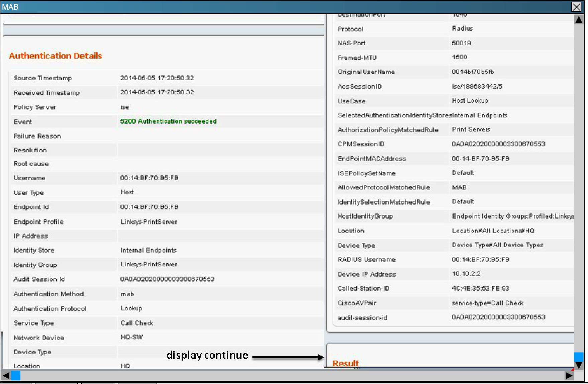Click the EndPointMACAddress value
This screenshot has height=384, width=588.
coord(480,159)
